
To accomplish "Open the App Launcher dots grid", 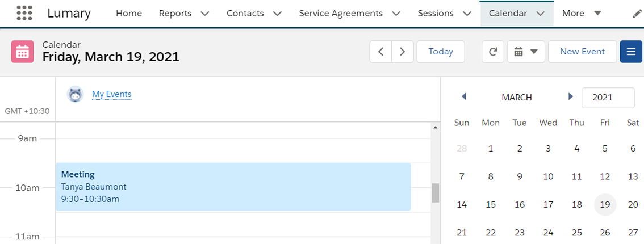I will click(24, 13).
